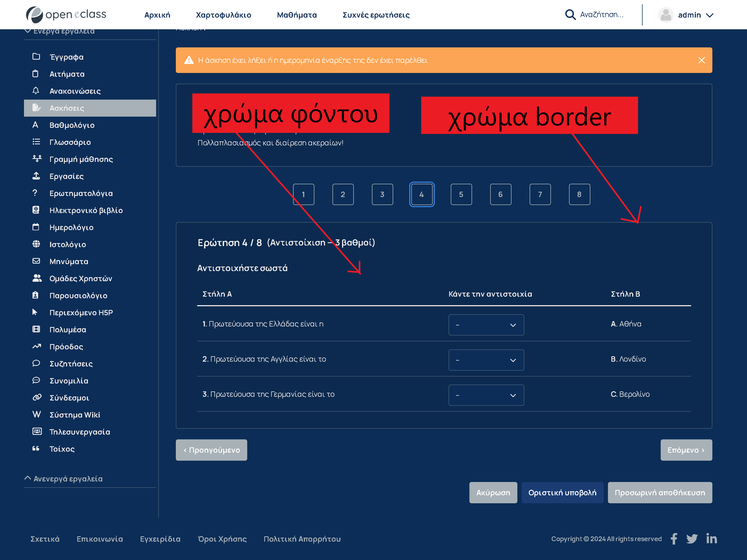Click the Σύστημα Wiki W icon
This screenshot has width=747, height=560.
pyautogui.click(x=36, y=414)
